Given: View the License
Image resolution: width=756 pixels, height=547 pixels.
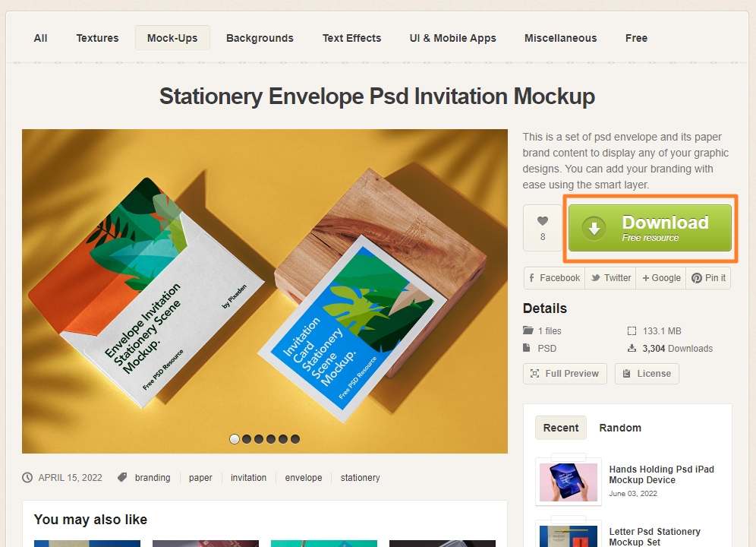Looking at the screenshot, I should pyautogui.click(x=647, y=374).
